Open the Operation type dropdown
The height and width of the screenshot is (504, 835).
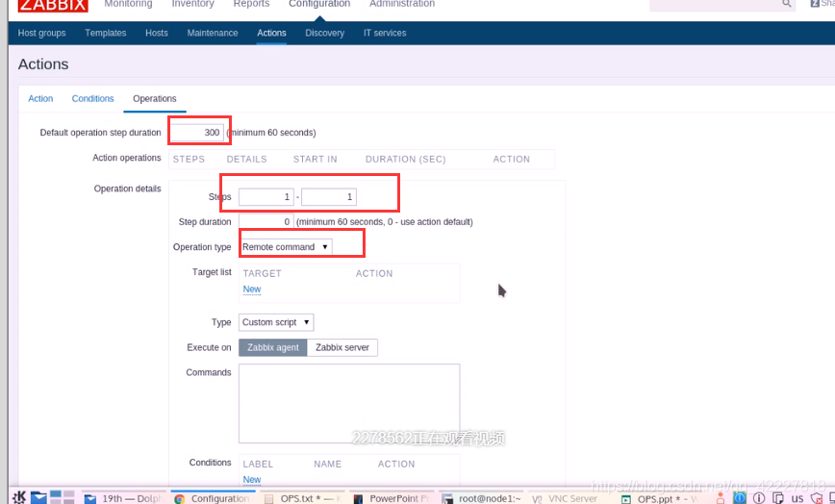286,247
